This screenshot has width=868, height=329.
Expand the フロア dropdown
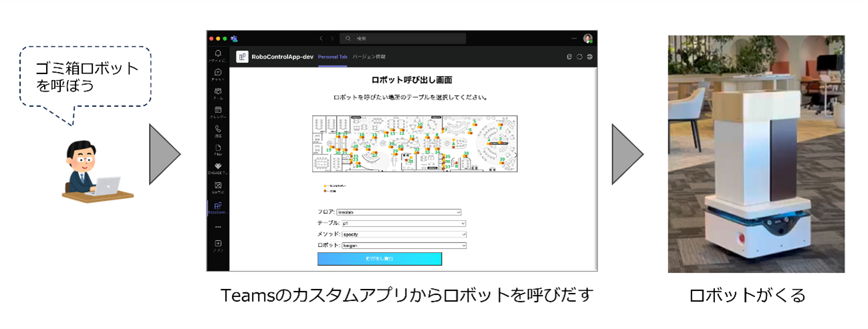point(399,212)
